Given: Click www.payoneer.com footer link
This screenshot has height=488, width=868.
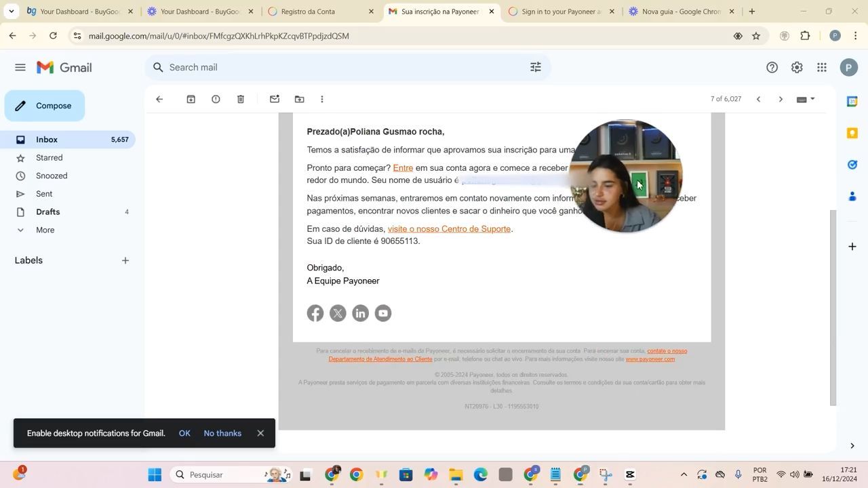Looking at the screenshot, I should tap(650, 359).
